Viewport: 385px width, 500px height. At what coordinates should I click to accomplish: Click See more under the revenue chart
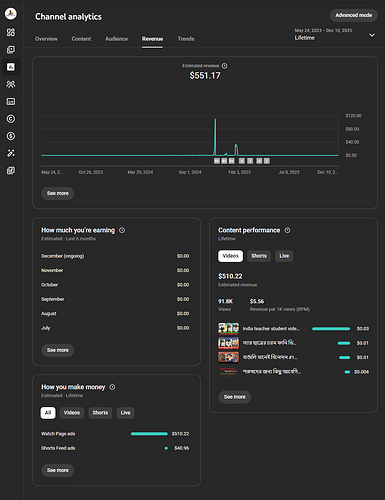(58, 193)
